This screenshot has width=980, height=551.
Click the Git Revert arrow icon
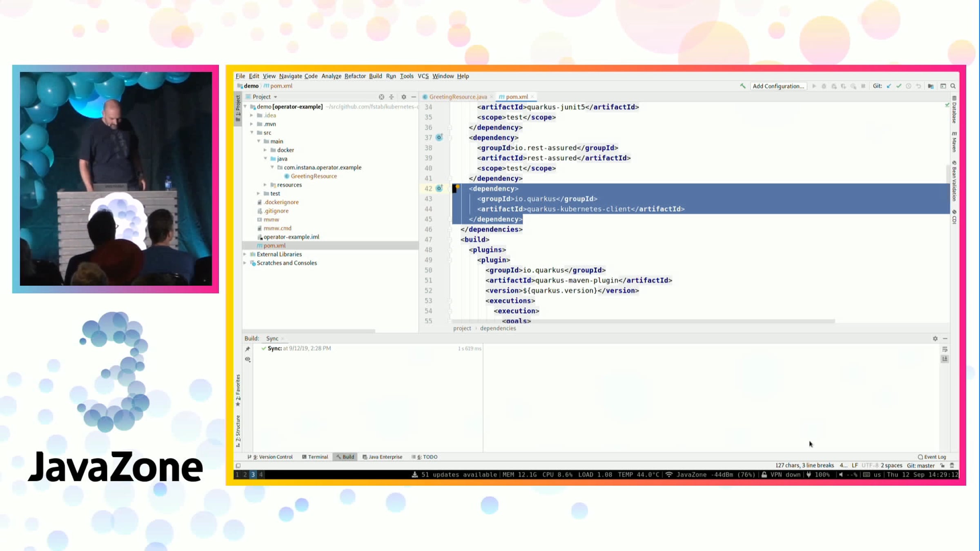pyautogui.click(x=918, y=86)
